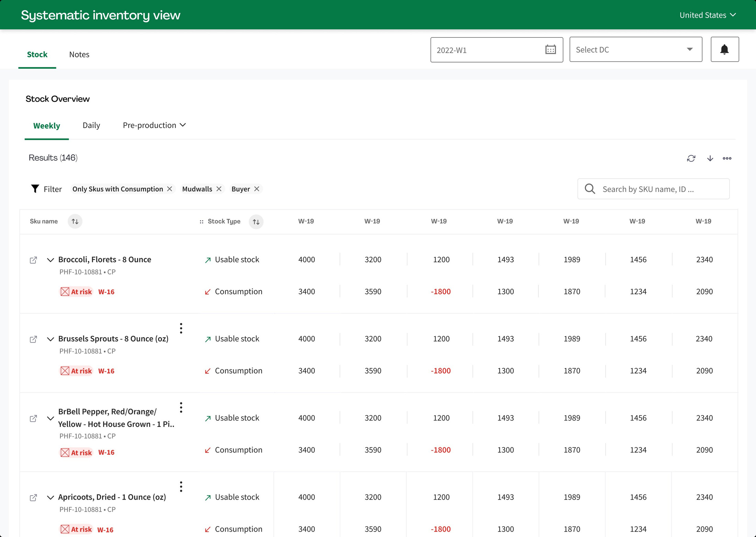Click Apricoots Usable stock value 1493
This screenshot has height=537, width=756.
[x=505, y=497]
